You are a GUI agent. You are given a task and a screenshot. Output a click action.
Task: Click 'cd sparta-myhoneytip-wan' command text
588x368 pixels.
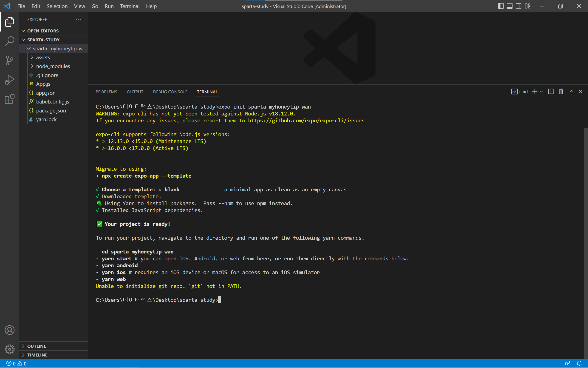coord(138,252)
